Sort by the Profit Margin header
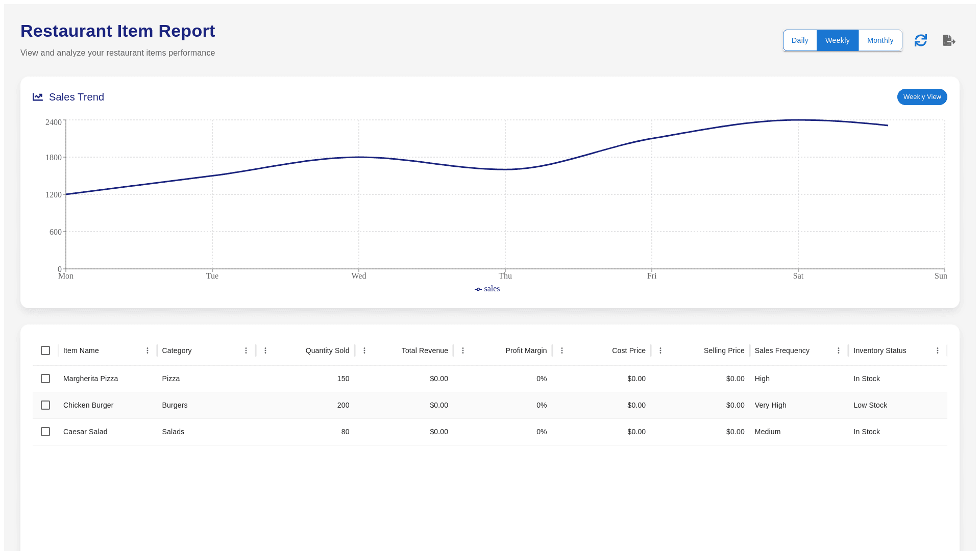 (526, 350)
